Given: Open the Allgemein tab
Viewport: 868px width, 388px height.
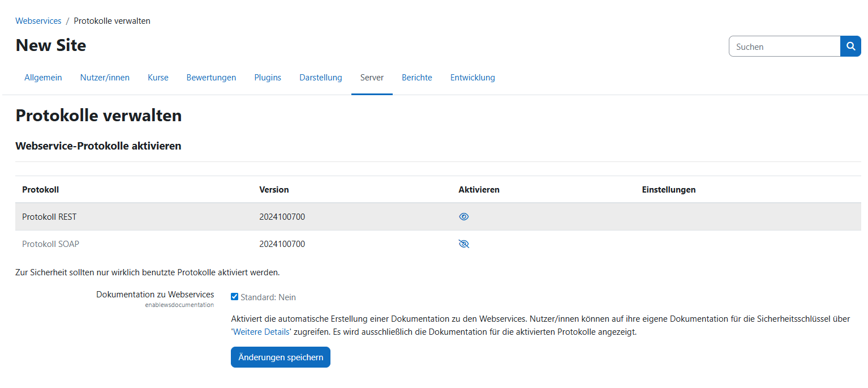Looking at the screenshot, I should click(43, 78).
